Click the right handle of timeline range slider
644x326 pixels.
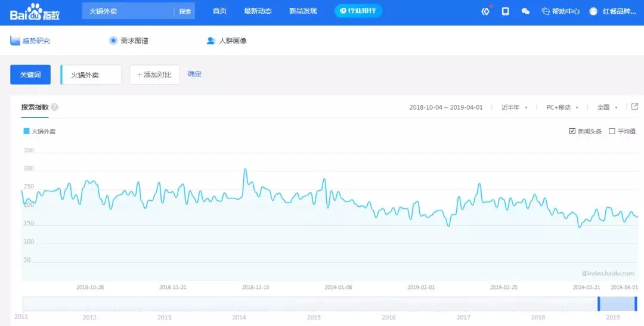coord(636,304)
